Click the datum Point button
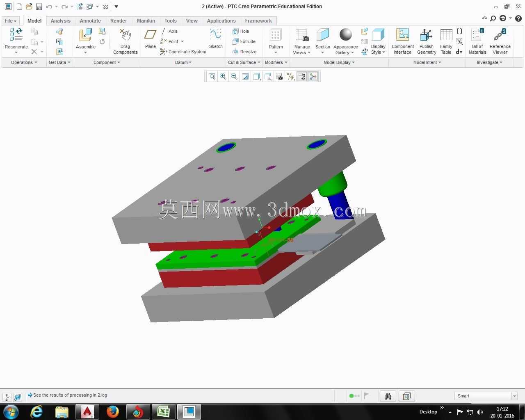 tap(172, 41)
